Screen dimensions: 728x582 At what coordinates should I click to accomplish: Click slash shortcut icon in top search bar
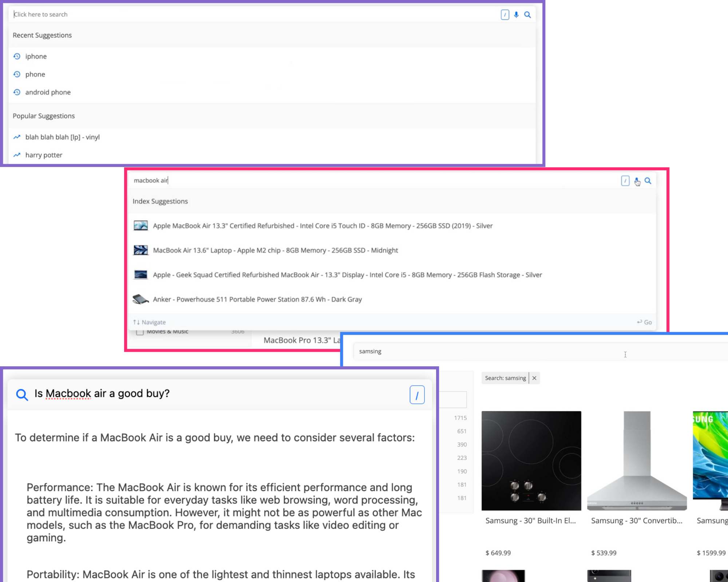505,15
